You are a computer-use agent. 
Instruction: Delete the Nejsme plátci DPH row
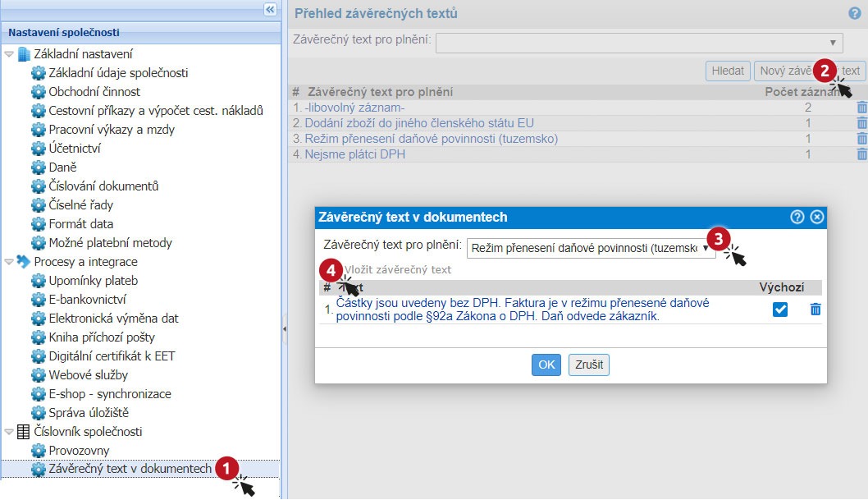861,154
